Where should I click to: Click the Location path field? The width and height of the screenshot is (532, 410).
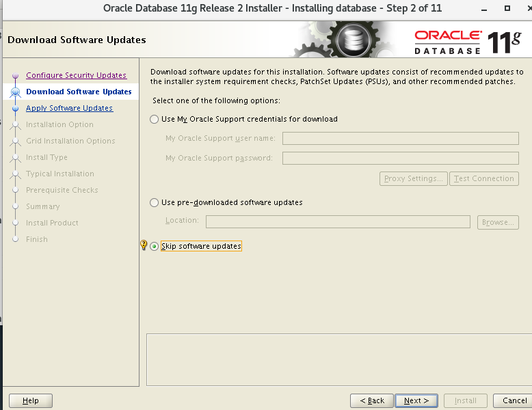click(338, 222)
